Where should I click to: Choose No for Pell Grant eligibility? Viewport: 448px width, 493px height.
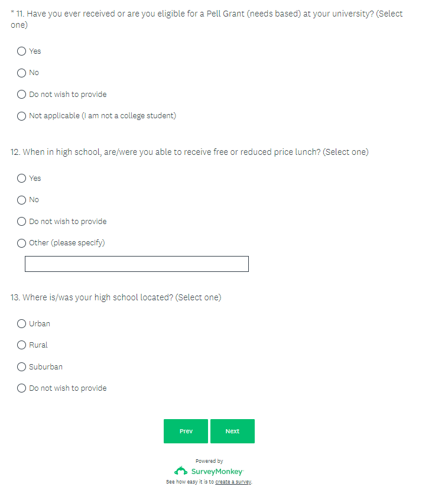pyautogui.click(x=22, y=73)
